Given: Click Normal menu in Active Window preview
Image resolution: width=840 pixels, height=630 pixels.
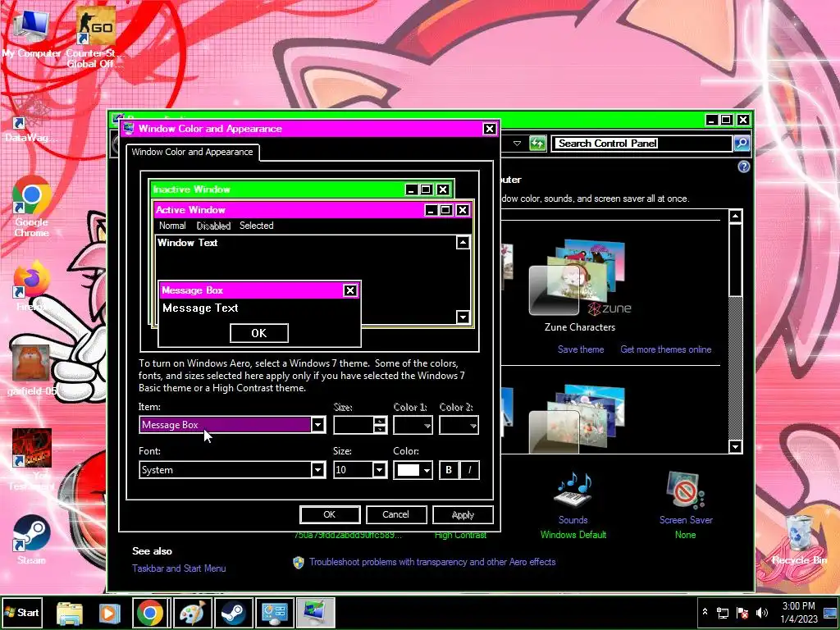Looking at the screenshot, I should point(172,226).
